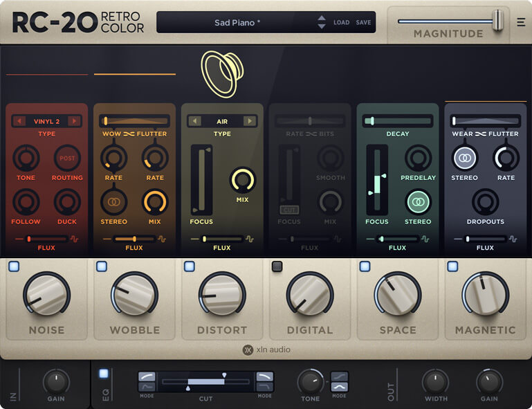The image size is (532, 409).
Task: Click SAVE to save the preset
Action: pos(363,22)
